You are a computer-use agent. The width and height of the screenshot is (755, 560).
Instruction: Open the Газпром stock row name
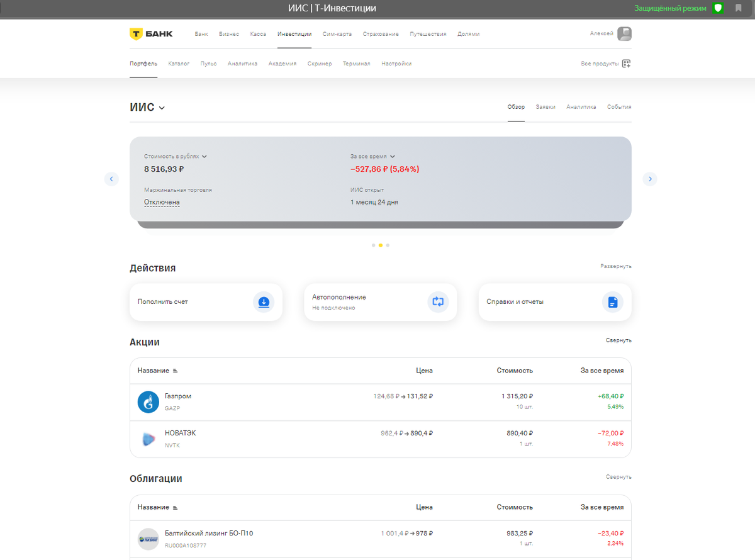point(178,396)
